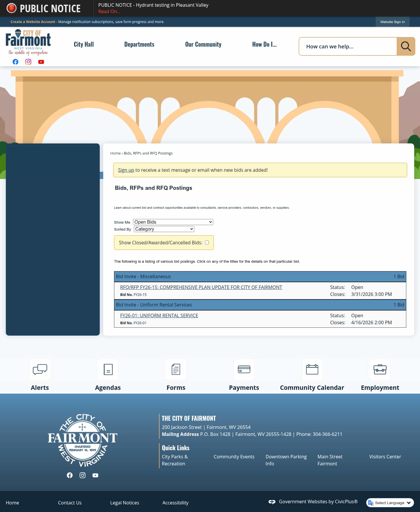The width and height of the screenshot is (420, 512).
Task: Open Facebook icon in the header
Action: [15, 62]
